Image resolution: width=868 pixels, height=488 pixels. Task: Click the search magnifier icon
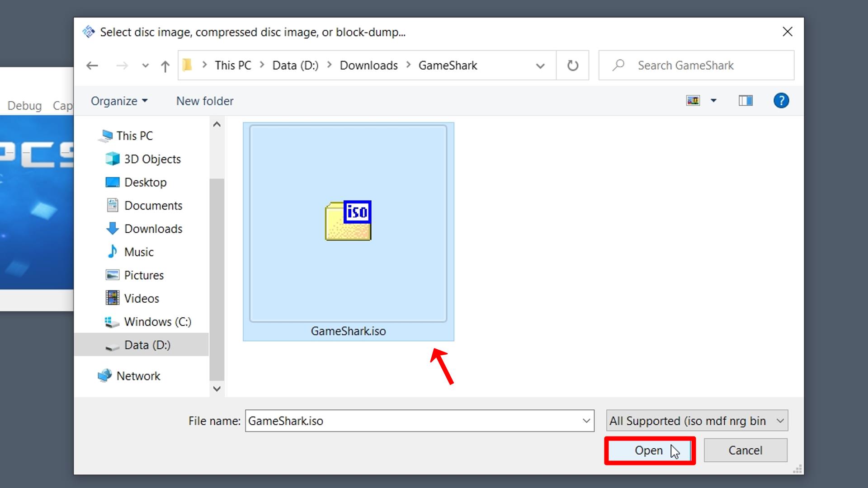click(x=618, y=66)
